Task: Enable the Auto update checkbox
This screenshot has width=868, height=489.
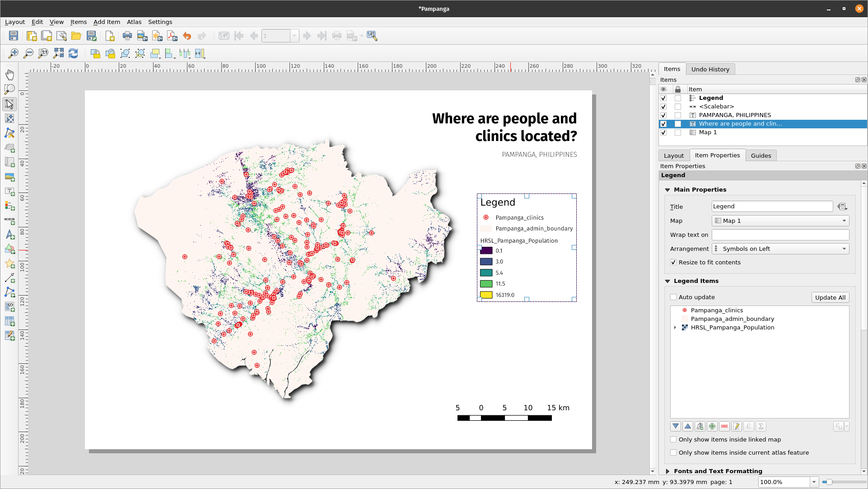Action: pyautogui.click(x=673, y=297)
